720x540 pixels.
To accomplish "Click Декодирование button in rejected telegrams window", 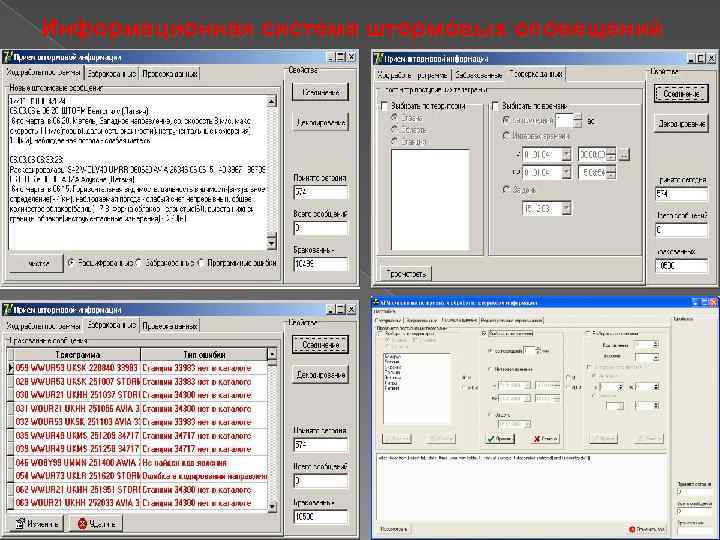I will point(321,375).
